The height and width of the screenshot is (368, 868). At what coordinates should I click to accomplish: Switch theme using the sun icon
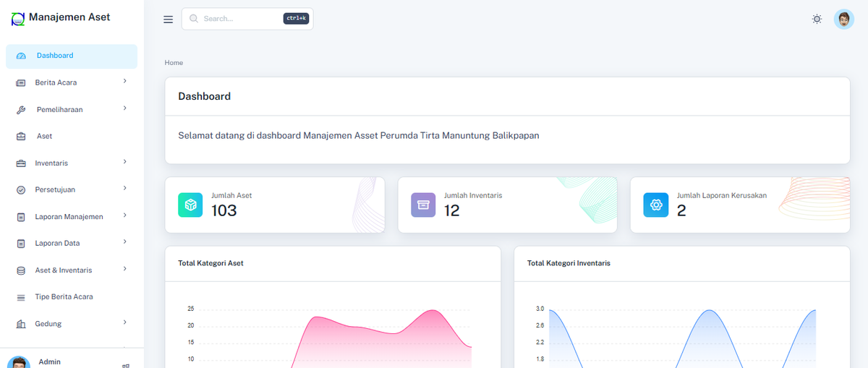click(817, 19)
